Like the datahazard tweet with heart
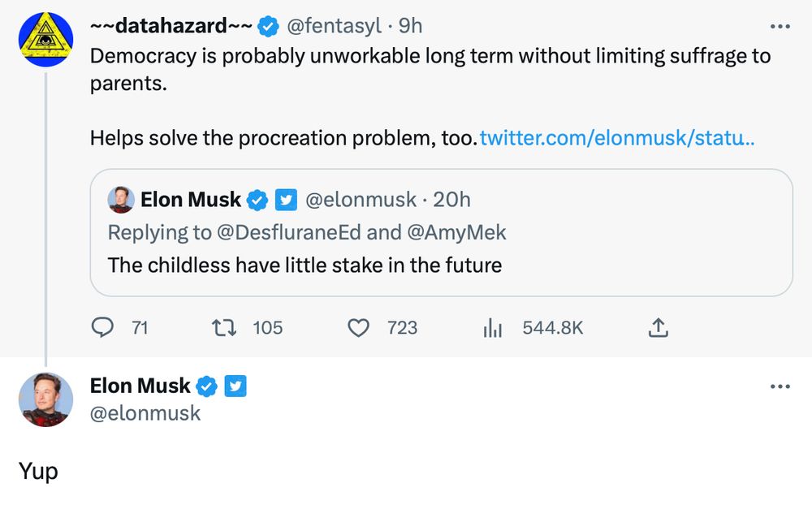 point(358,328)
